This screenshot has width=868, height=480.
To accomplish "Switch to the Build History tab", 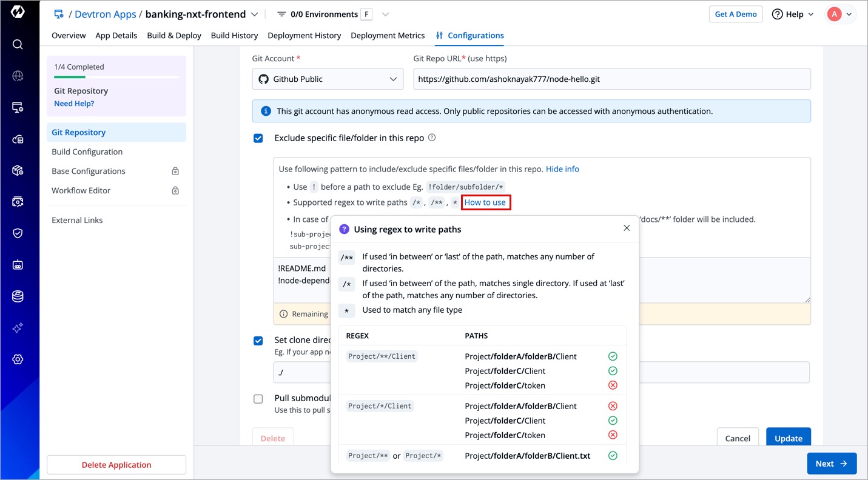I will point(234,36).
